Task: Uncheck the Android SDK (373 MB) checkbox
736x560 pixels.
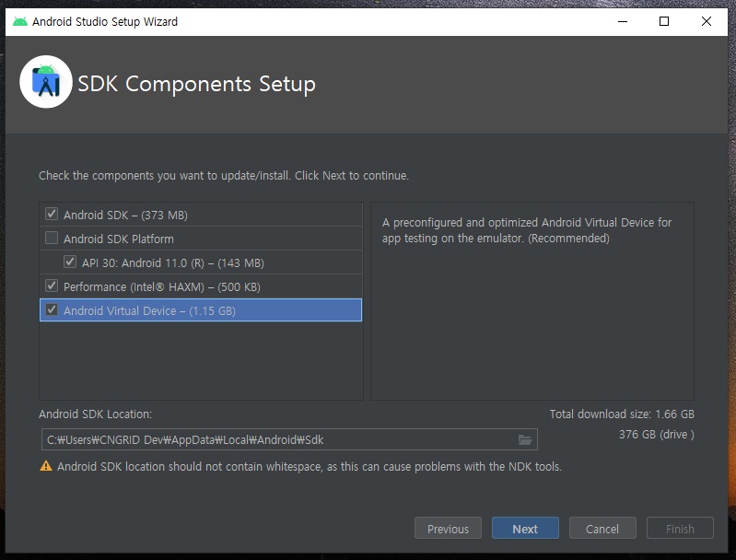Action: point(52,214)
